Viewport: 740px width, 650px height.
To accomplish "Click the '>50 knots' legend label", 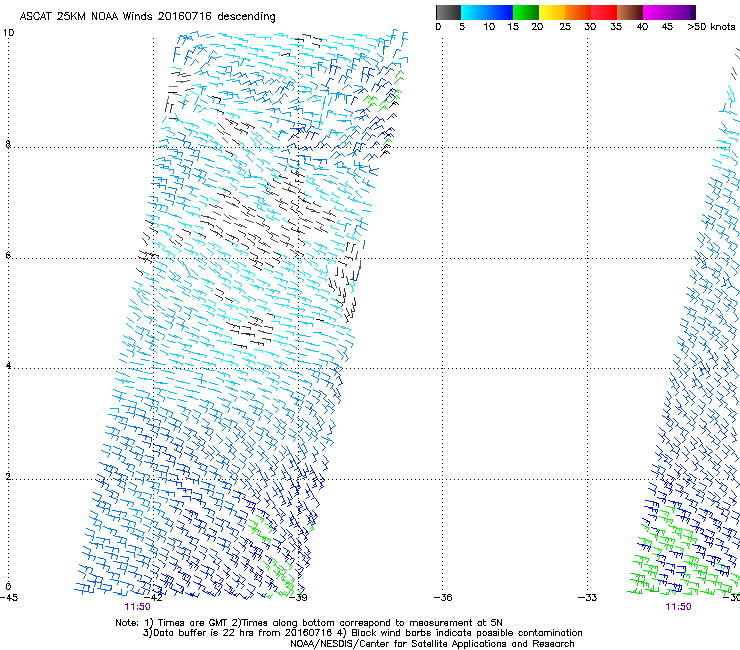I will [x=711, y=27].
